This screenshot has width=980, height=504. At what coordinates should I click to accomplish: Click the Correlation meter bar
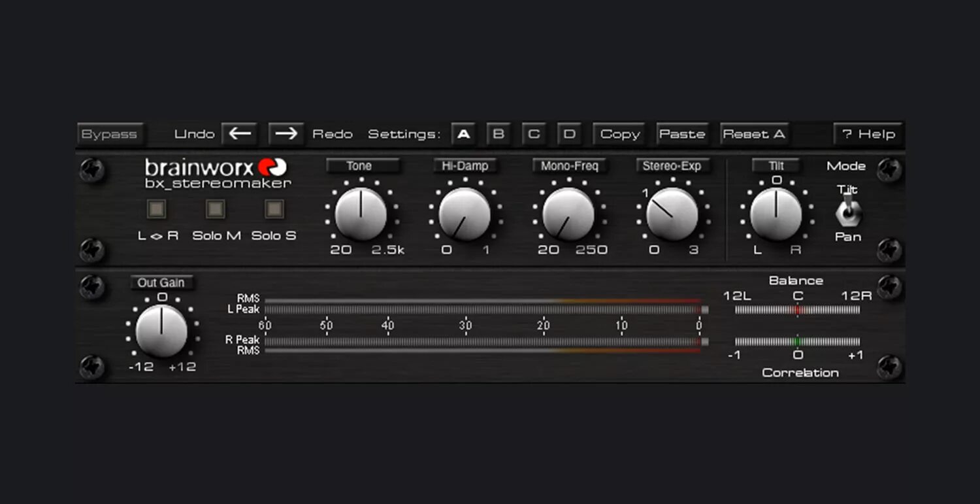(x=798, y=341)
